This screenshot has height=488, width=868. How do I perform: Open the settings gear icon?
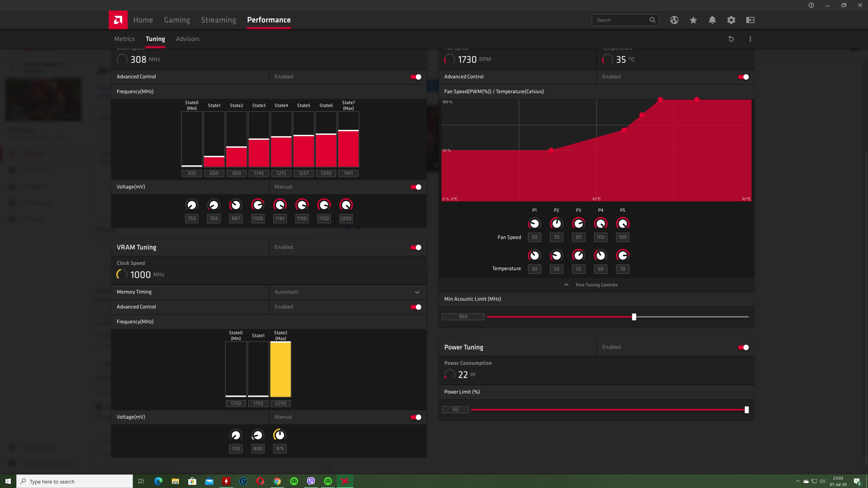click(731, 20)
